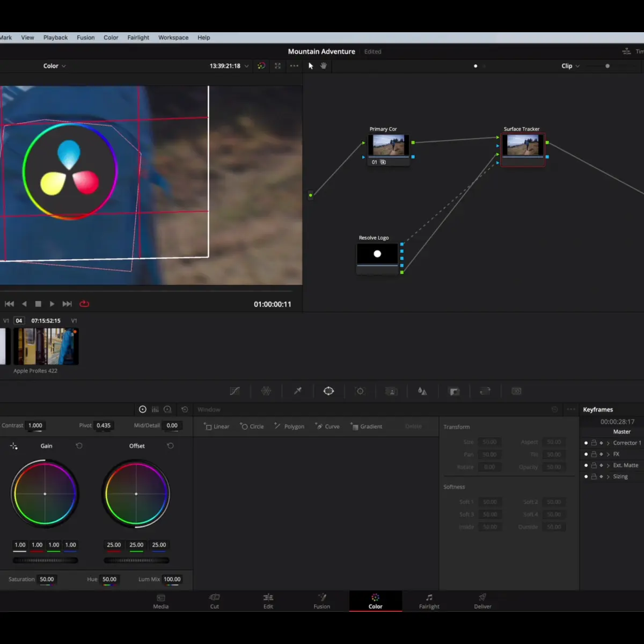
Task: Open Window palette three-dot options menu
Action: [x=571, y=409]
